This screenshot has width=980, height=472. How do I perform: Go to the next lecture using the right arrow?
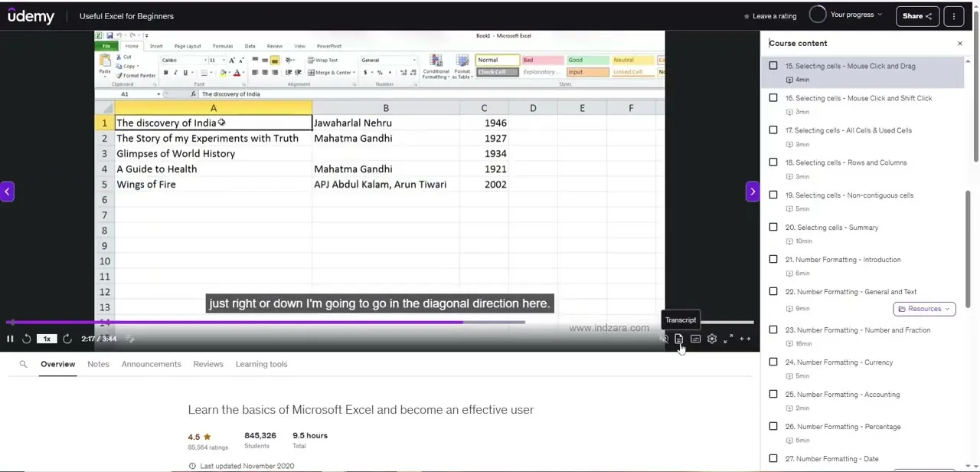click(752, 192)
